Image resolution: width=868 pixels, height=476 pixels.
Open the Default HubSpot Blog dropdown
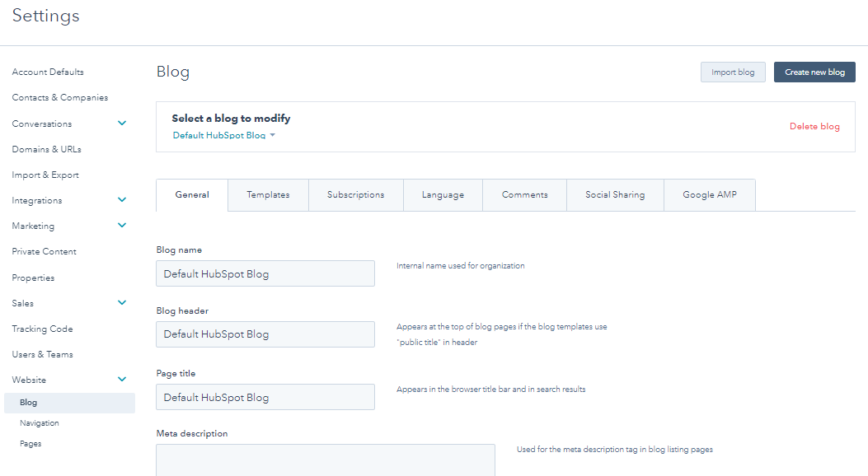(223, 135)
